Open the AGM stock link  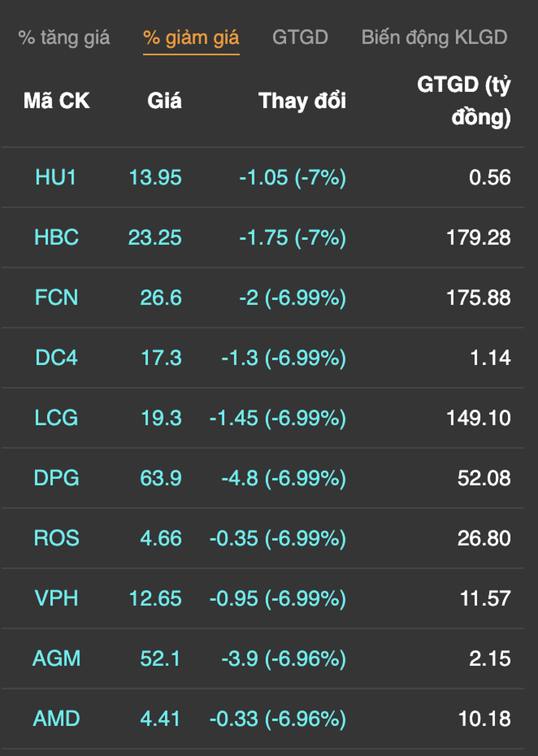click(56, 658)
